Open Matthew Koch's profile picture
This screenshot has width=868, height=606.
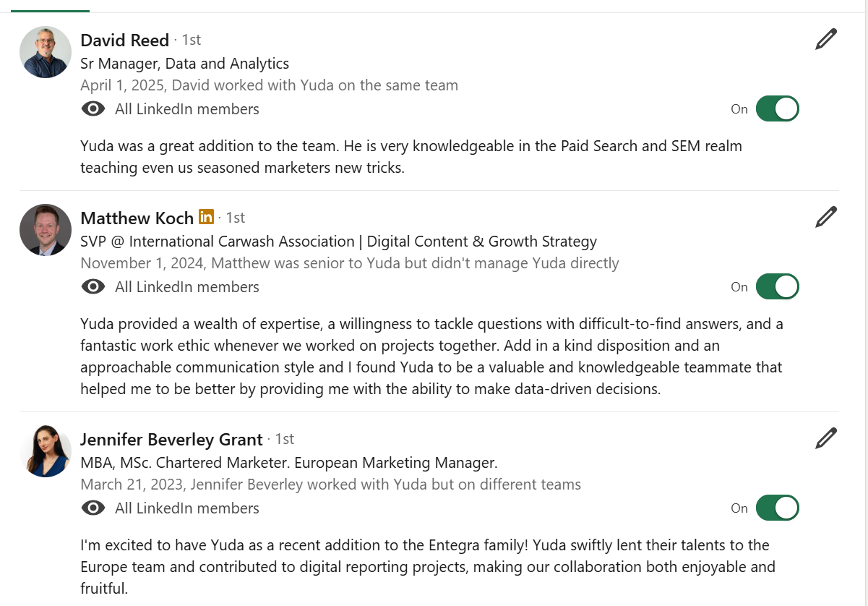click(46, 230)
